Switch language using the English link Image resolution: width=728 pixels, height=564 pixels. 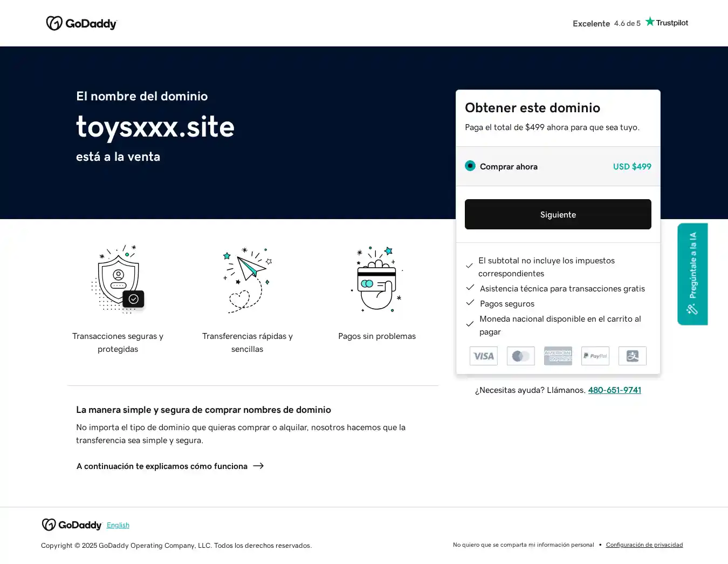pyautogui.click(x=118, y=525)
